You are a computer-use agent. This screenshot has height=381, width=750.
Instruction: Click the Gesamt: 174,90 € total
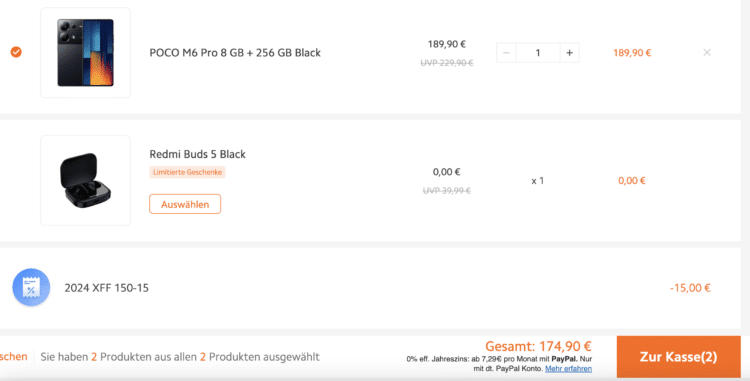pyautogui.click(x=539, y=346)
